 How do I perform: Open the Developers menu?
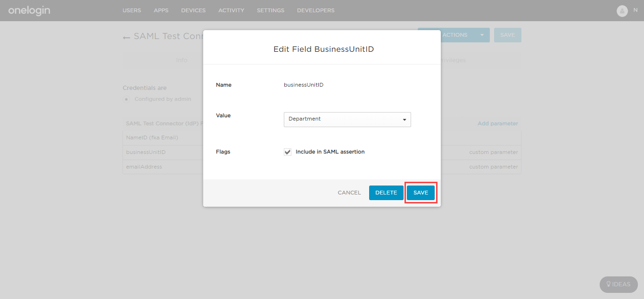click(x=316, y=10)
